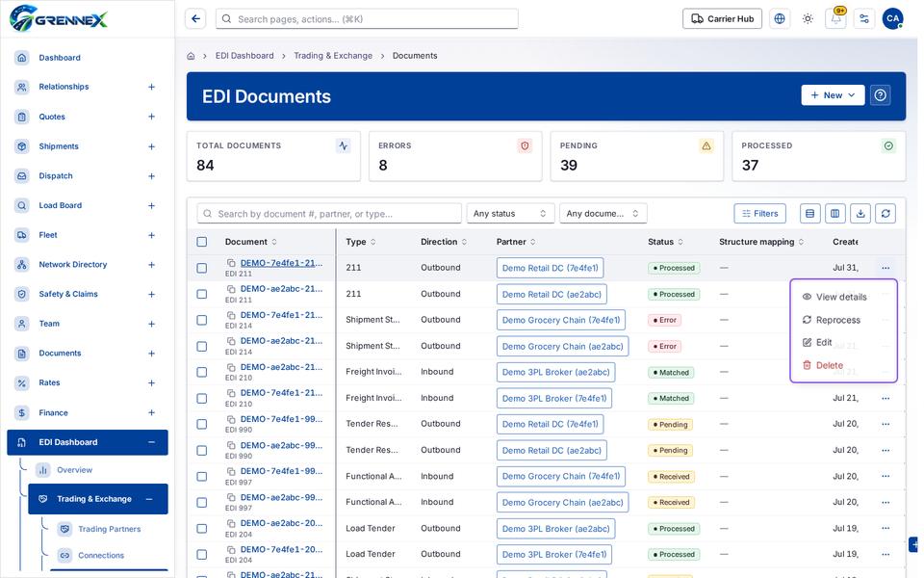Check the DEMO-ae2abc EDI 210 row checkbox
Screen dimensions: 924x578
point(201,372)
